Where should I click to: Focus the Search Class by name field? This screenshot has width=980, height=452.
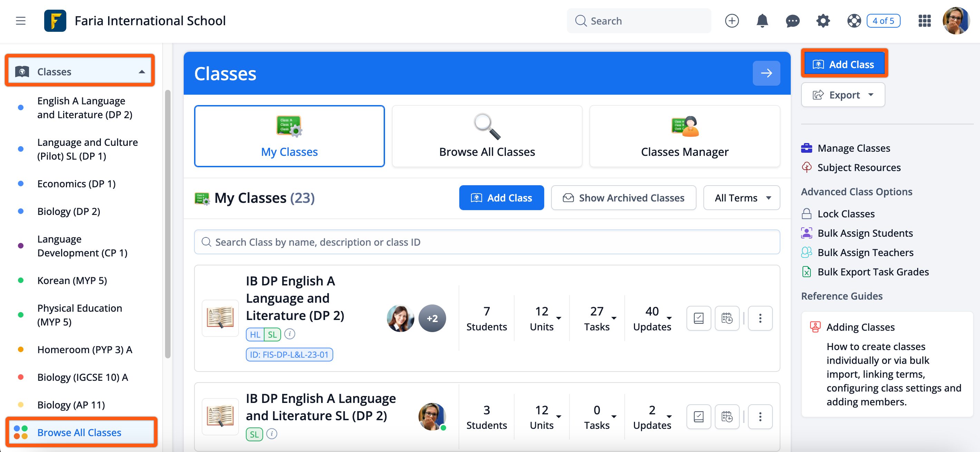point(487,242)
